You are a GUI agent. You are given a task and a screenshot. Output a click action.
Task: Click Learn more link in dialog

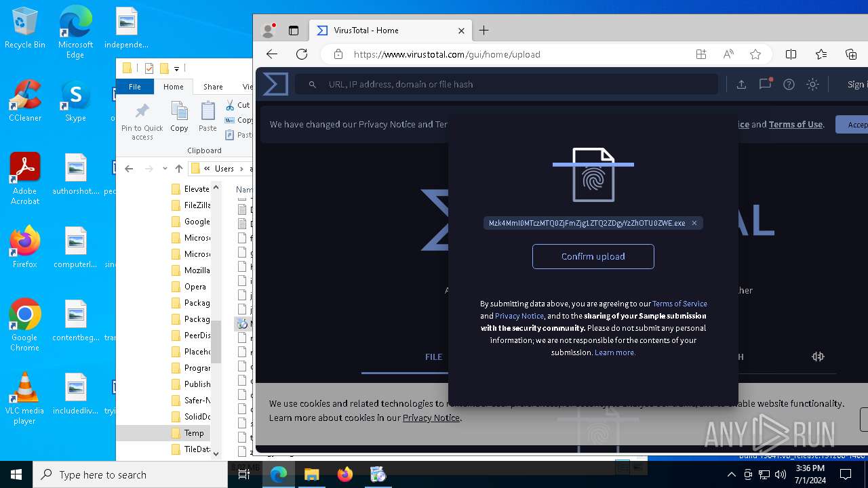[x=615, y=352]
